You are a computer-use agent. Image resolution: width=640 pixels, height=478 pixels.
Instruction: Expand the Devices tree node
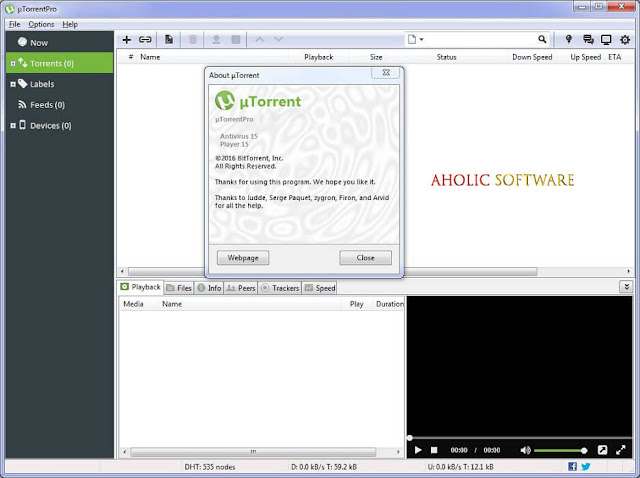(13, 126)
